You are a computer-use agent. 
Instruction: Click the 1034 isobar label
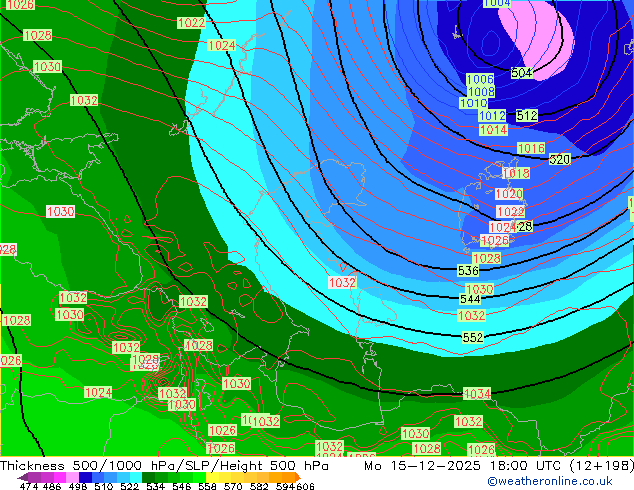coord(477,393)
